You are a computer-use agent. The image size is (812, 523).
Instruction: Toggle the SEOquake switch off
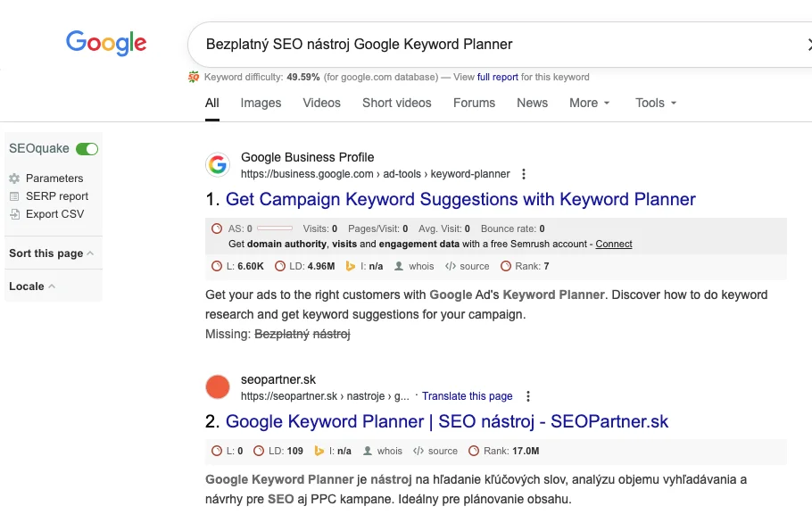click(87, 149)
